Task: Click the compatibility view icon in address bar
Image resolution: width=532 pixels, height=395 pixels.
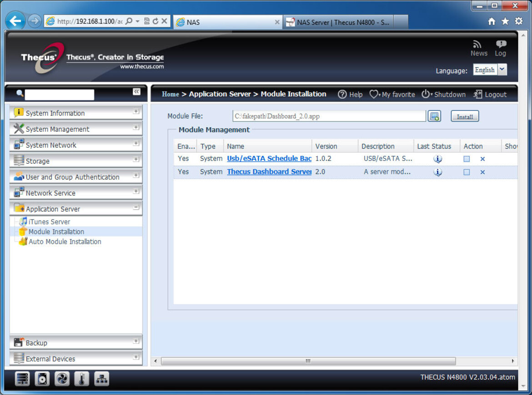Action: pyautogui.click(x=147, y=21)
